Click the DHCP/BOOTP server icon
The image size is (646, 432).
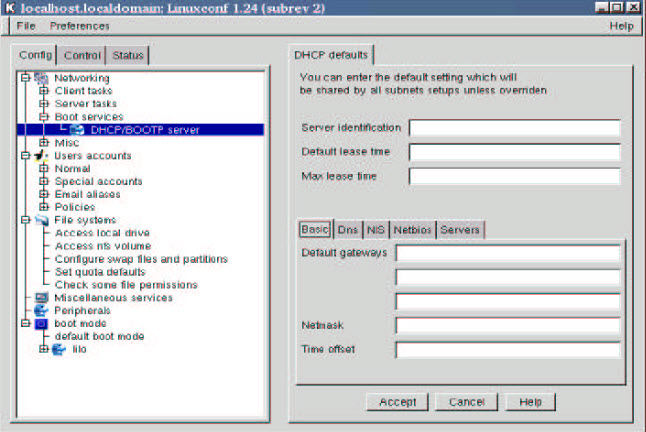click(77, 130)
